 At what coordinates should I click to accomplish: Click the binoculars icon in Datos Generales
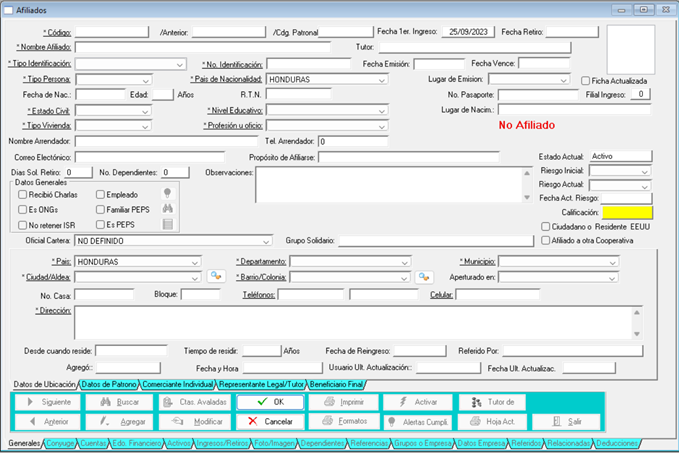coord(168,209)
